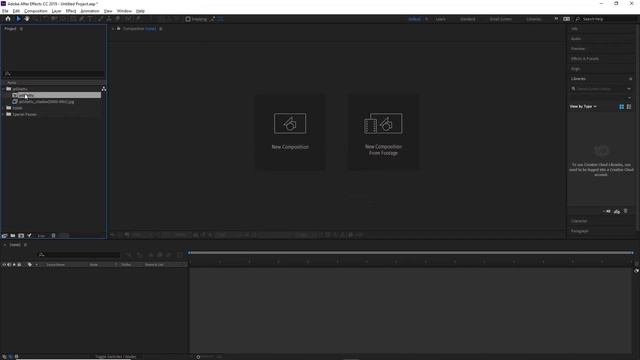The width and height of the screenshot is (640, 360).
Task: Click the flowchart icon in Project panel
Action: coord(104,89)
